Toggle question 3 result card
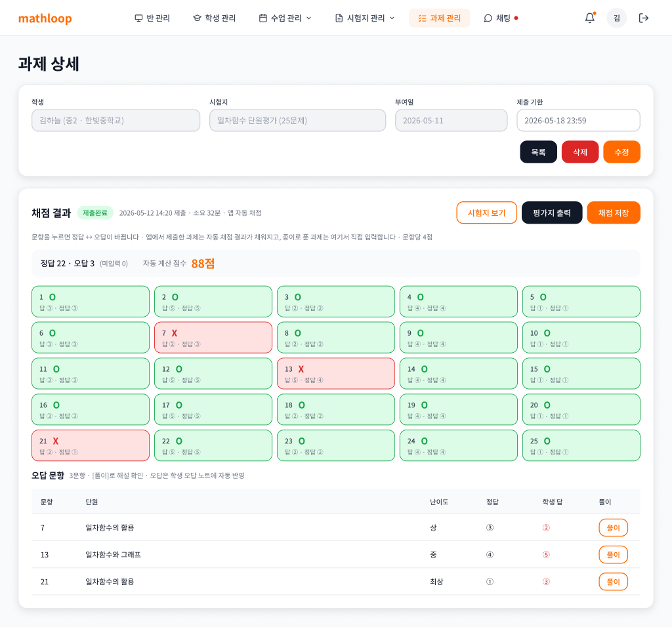 point(335,302)
